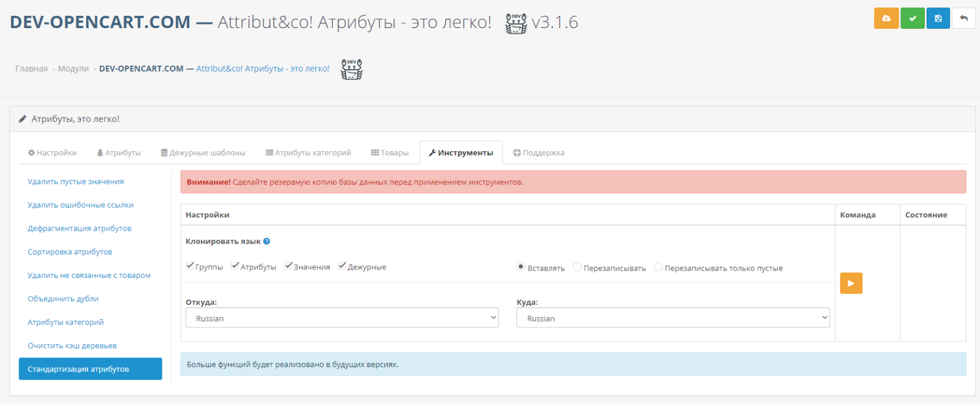Run clone language with orange play button

pos(851,283)
